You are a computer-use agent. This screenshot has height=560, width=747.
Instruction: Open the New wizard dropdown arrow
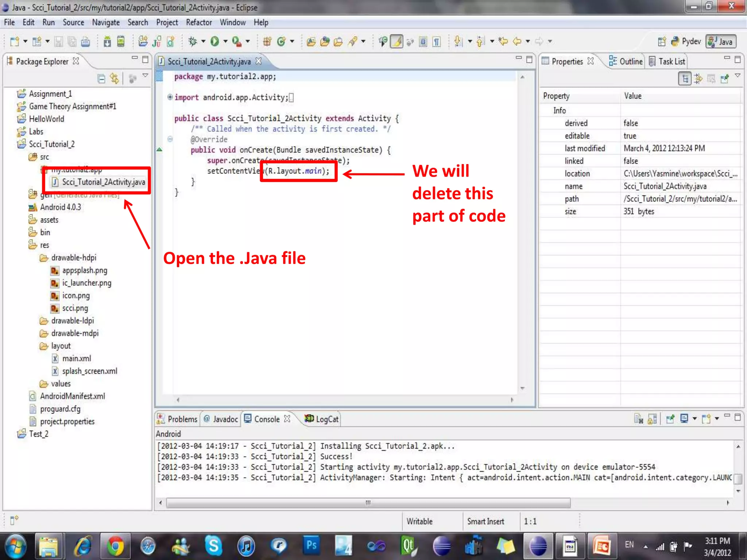tap(25, 42)
